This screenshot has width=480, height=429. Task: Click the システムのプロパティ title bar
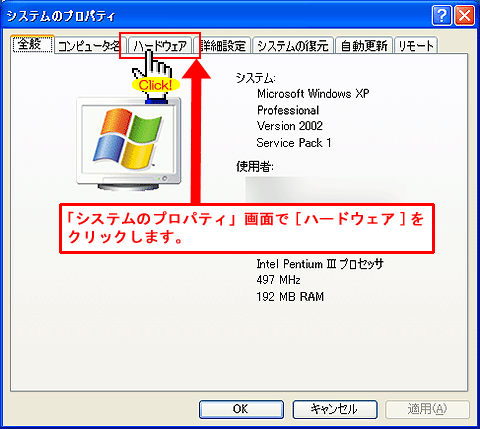[x=217, y=16]
